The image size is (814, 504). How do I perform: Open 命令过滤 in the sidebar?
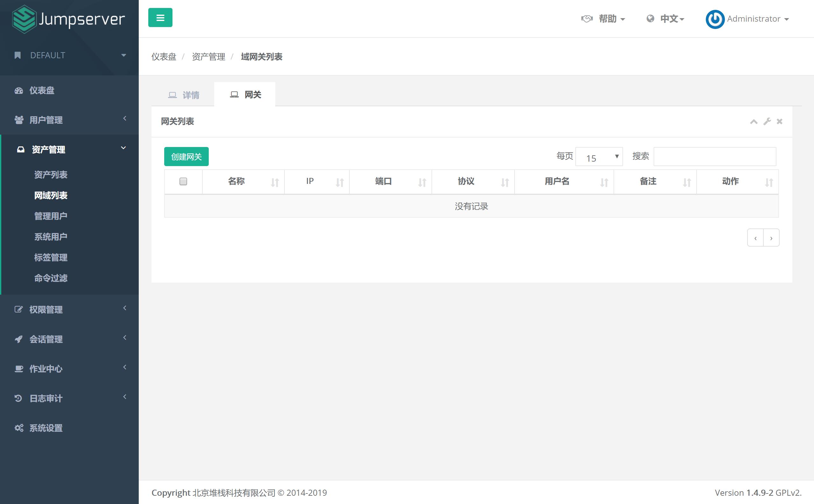51,278
